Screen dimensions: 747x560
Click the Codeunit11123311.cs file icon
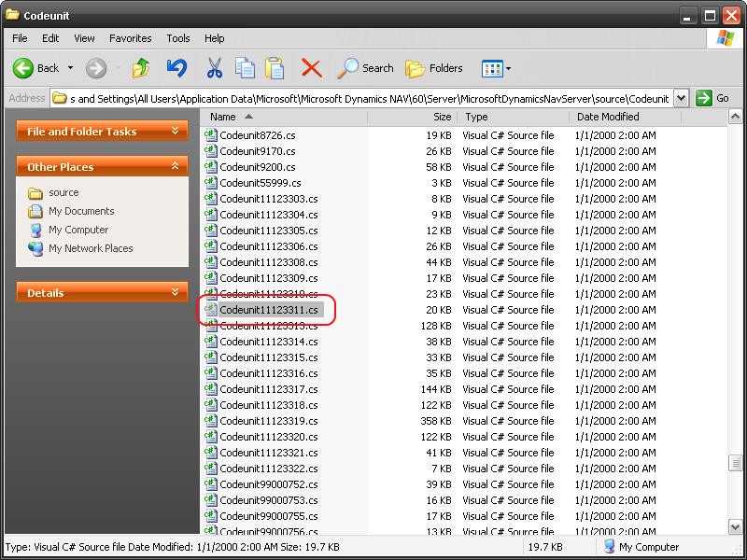211,310
